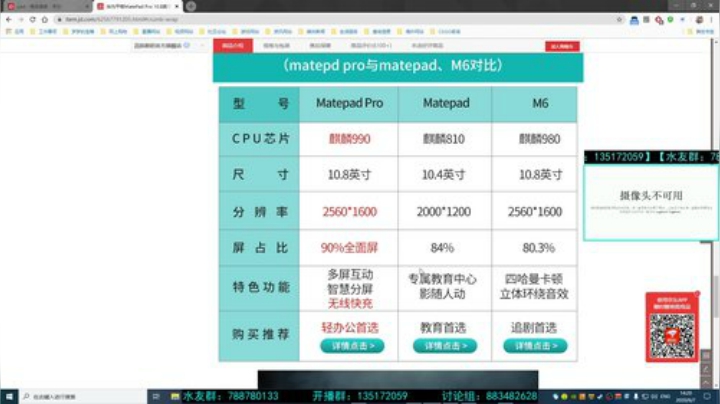720x404 pixels.
Task: Click the pencil feedback icon in side toolbar
Action: point(706,369)
